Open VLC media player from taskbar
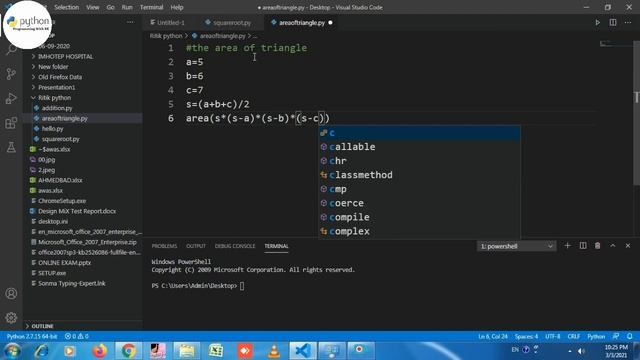 coord(274,351)
